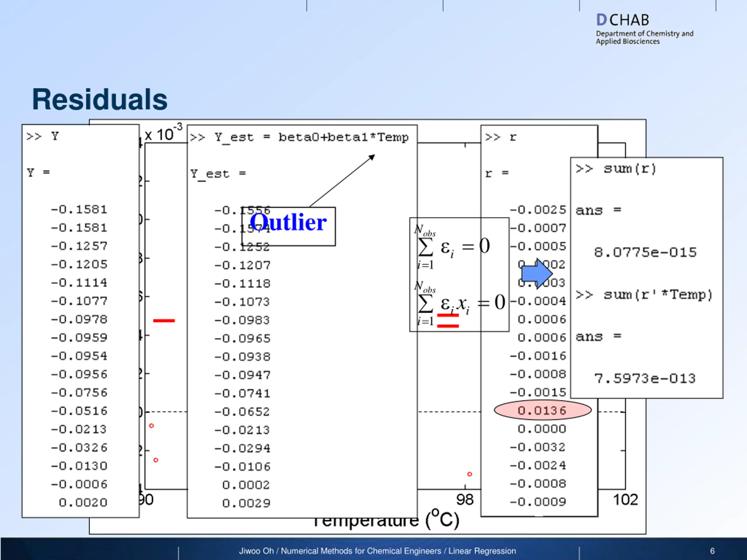This screenshot has width=747, height=560.
Task: Select Y_est value 0.0029
Action: [247, 503]
